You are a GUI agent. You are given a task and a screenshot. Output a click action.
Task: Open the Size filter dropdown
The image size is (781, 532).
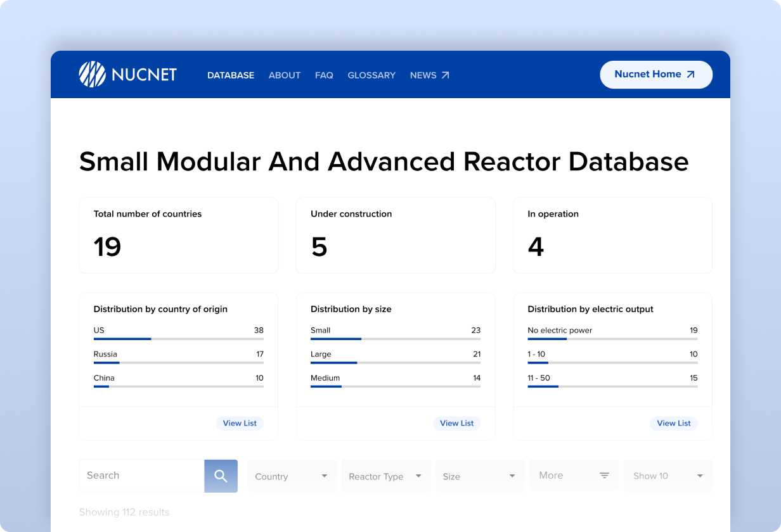[480, 476]
